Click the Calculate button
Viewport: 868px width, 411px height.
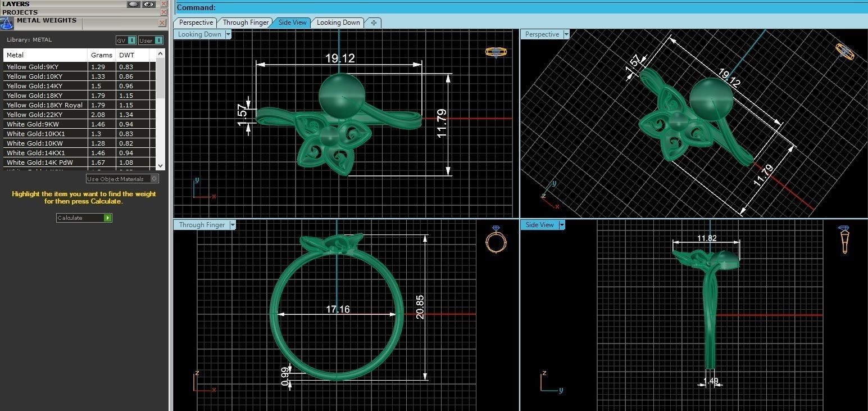tap(84, 218)
